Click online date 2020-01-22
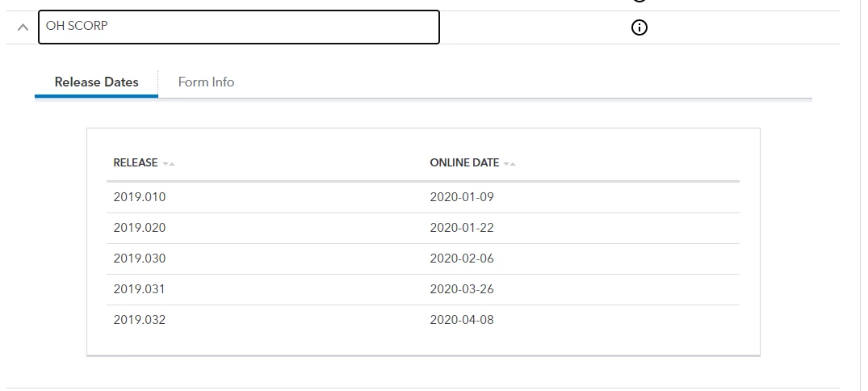This screenshot has height=391, width=868. (x=462, y=228)
